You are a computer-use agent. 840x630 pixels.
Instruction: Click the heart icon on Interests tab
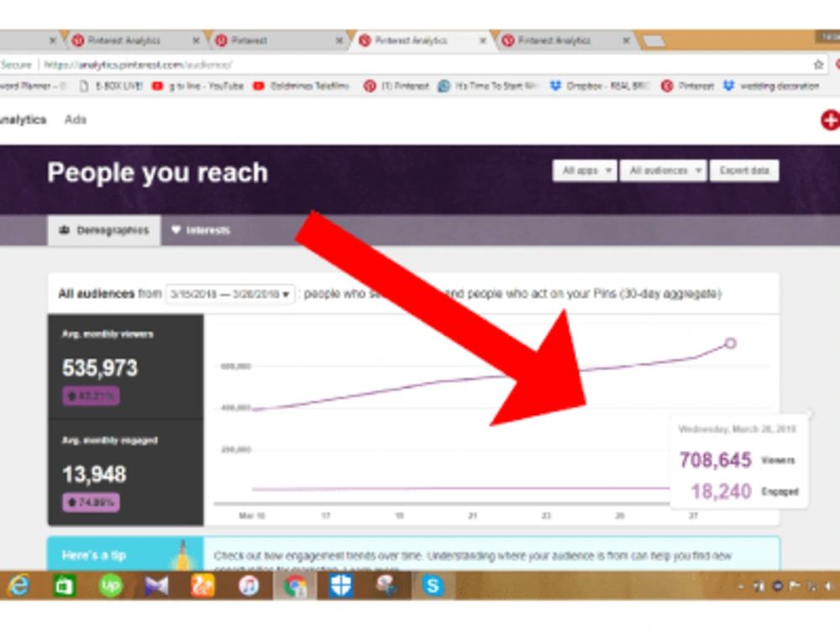[176, 230]
